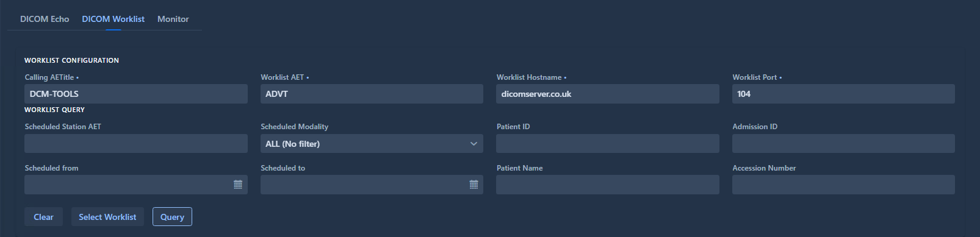Click into the Worklist AET field

(372, 94)
